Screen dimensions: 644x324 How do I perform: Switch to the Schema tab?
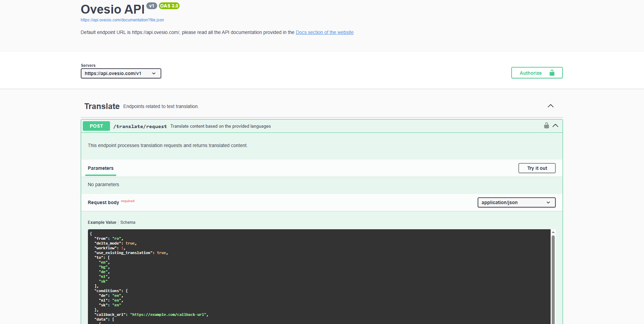[128, 222]
